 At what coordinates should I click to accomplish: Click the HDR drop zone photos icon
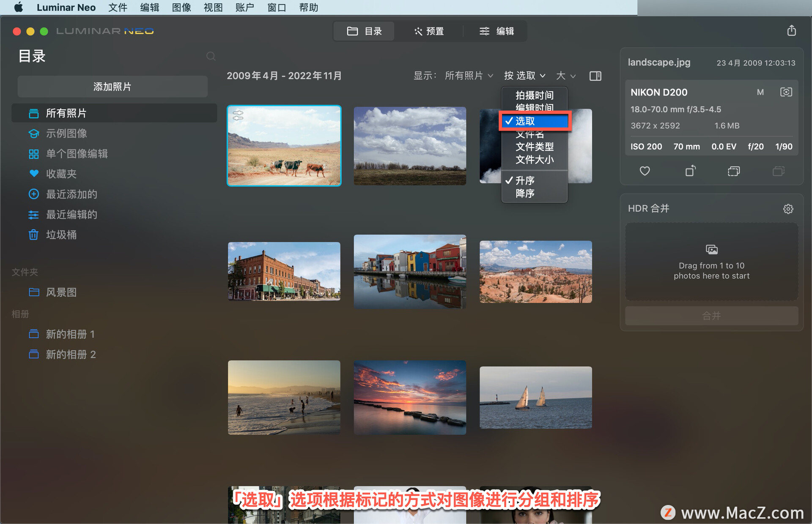point(712,249)
